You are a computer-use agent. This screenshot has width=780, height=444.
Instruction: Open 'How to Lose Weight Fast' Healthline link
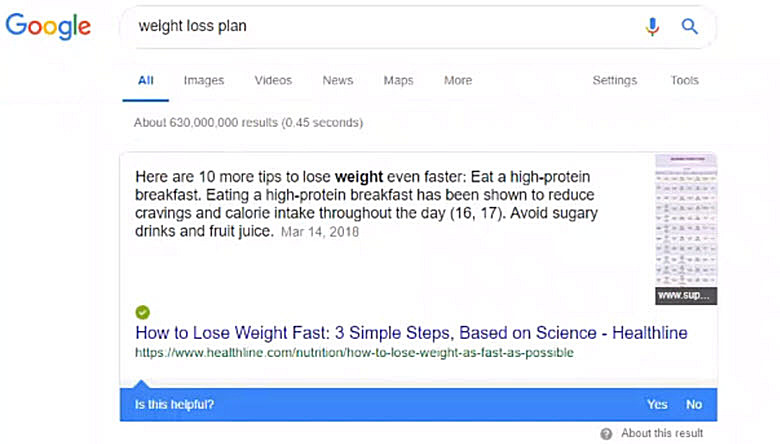411,333
